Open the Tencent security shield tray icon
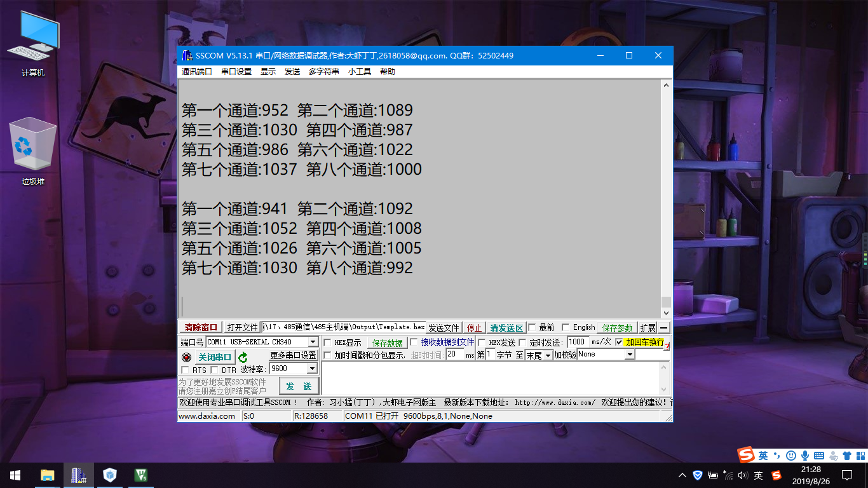 698,475
